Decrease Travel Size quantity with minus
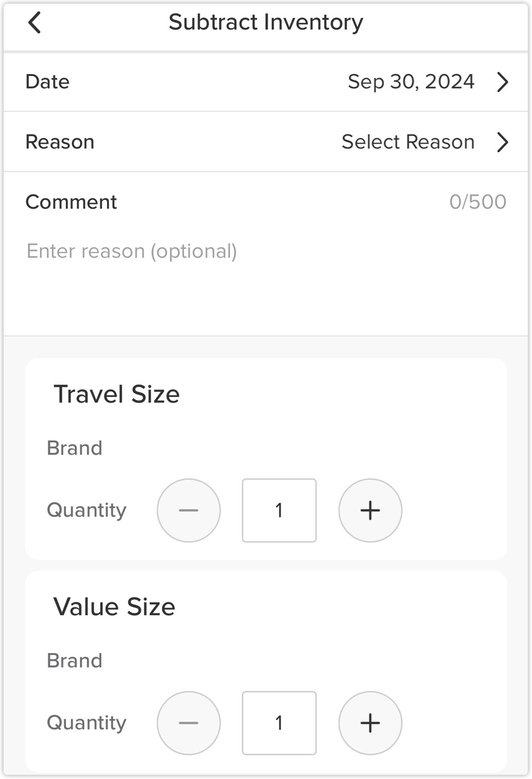This screenshot has width=532, height=779. 189,510
